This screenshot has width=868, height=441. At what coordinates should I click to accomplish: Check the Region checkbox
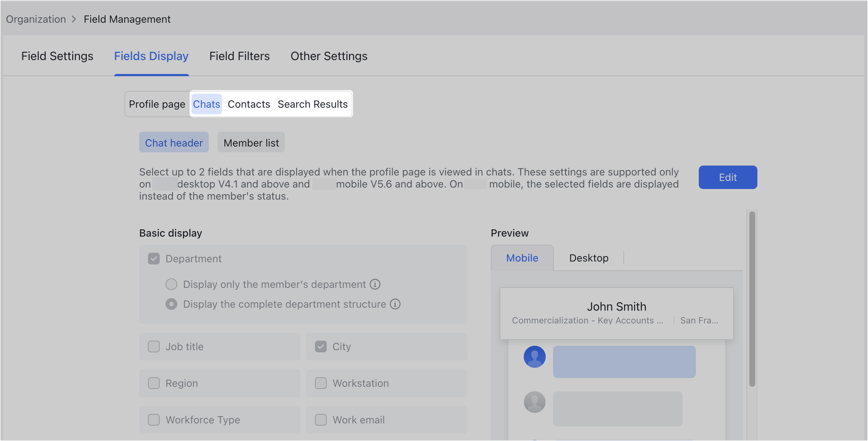pyautogui.click(x=153, y=383)
